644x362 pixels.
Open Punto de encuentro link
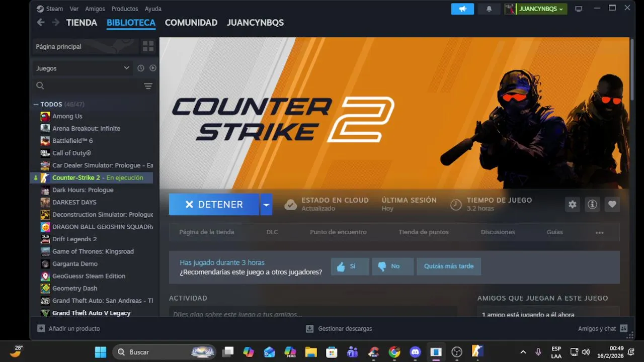338,232
